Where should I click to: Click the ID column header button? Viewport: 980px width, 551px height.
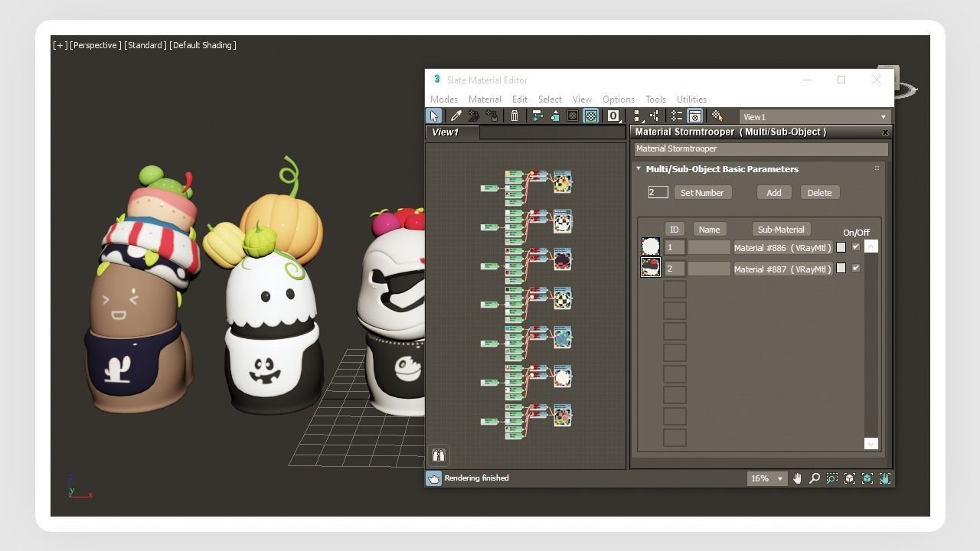[674, 230]
